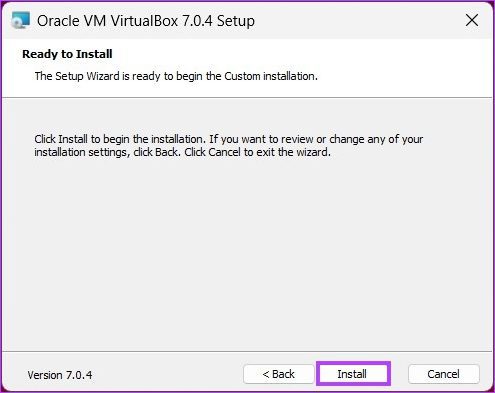Click the "Oracle VM VirtualBox 7.0.4 Setup" title text
This screenshot has height=393, width=495.
pyautogui.click(x=146, y=21)
